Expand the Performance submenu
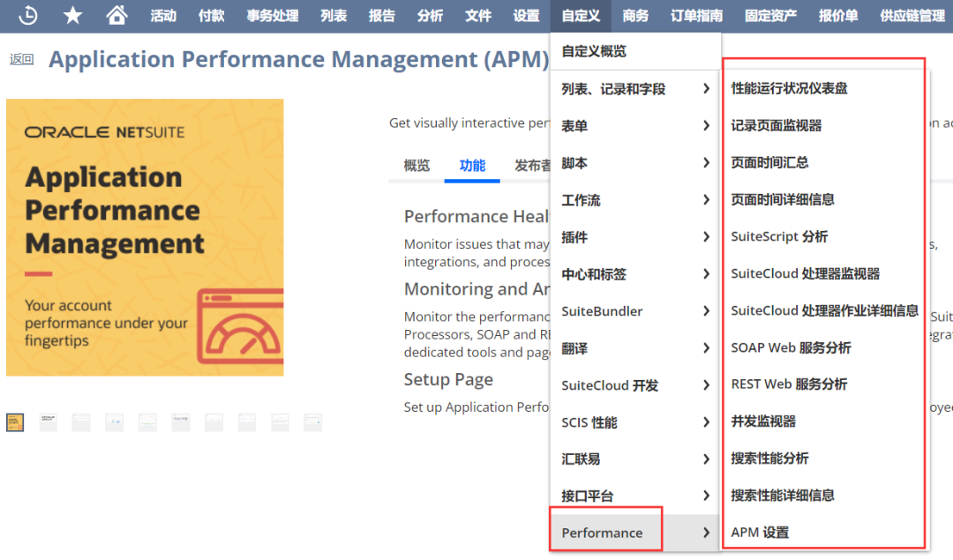Image resolution: width=953 pixels, height=560 pixels. tap(635, 533)
